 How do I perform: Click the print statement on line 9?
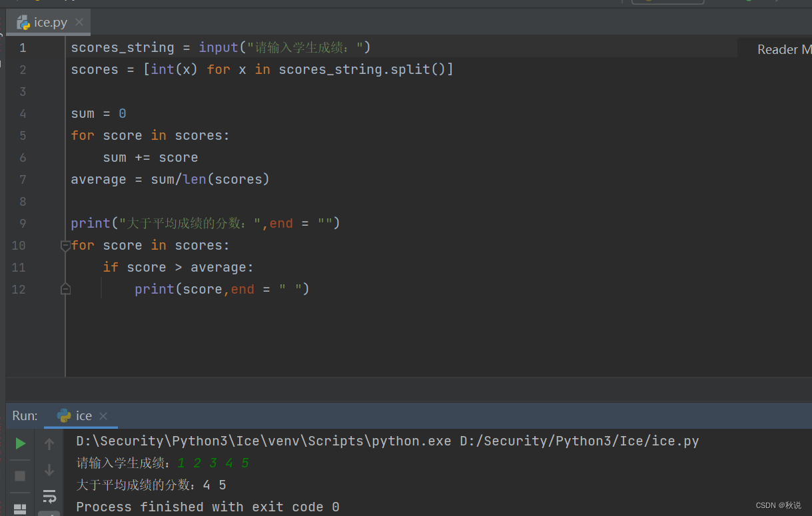click(x=205, y=224)
